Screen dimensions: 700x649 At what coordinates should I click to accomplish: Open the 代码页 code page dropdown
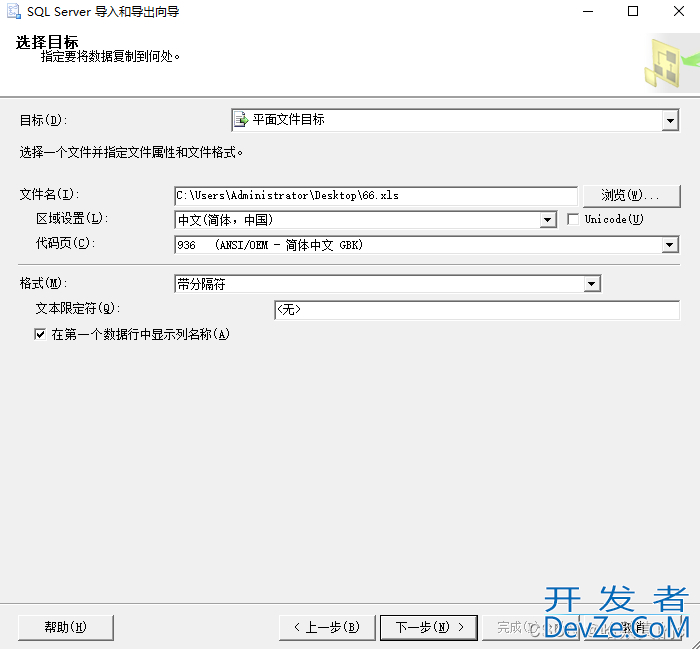coord(669,245)
